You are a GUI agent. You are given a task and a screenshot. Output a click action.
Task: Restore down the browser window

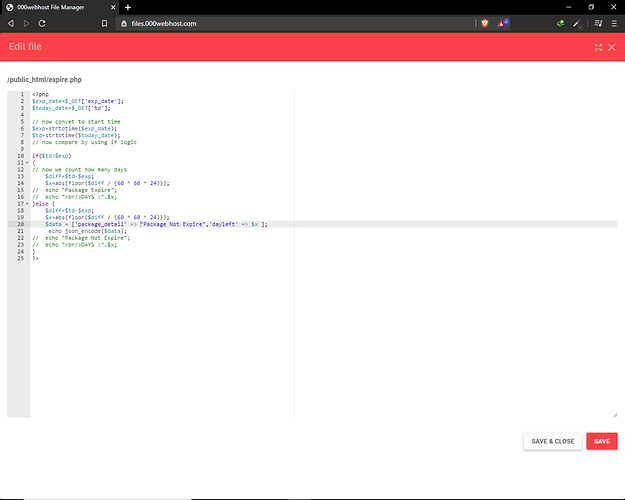591,7
